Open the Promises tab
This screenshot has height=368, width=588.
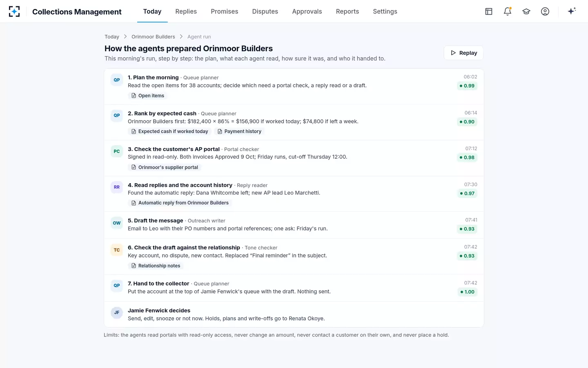pos(225,11)
